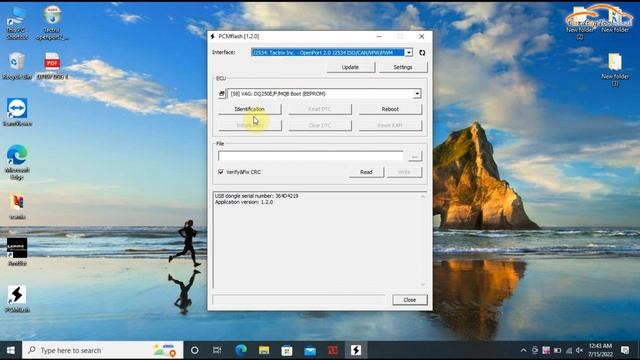
Task: Open Edge from the taskbar
Action: (x=241, y=350)
